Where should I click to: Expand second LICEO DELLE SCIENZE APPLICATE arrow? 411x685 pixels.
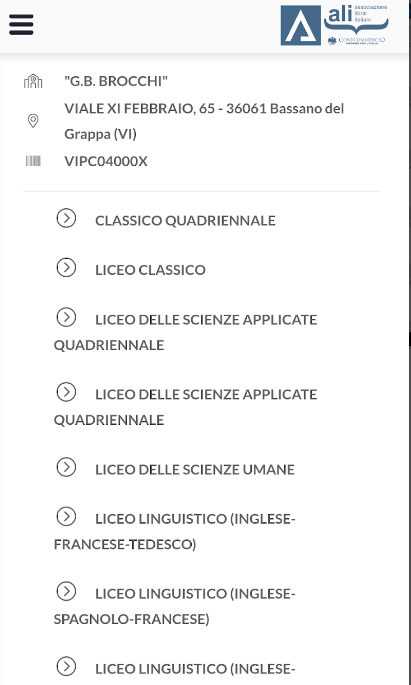pos(66,392)
